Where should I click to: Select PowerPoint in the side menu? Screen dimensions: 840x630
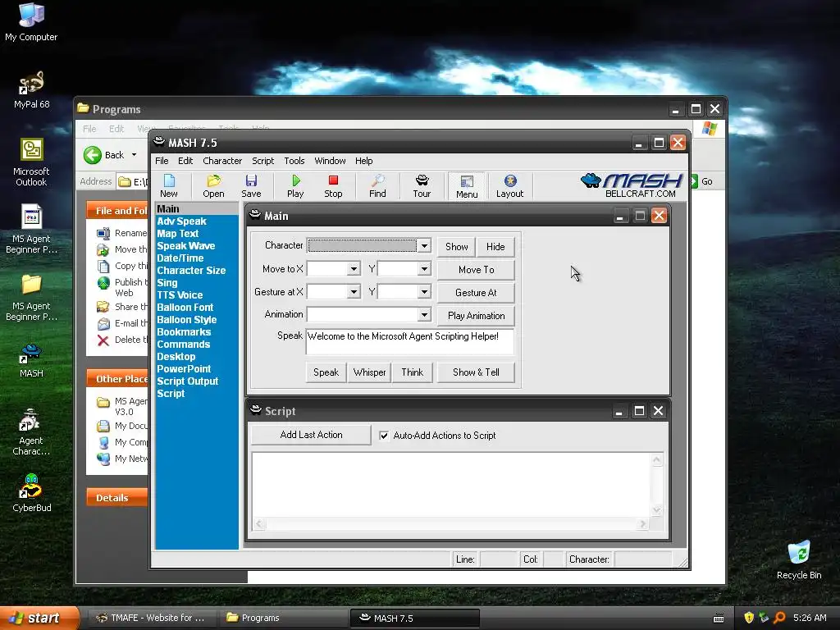[184, 369]
